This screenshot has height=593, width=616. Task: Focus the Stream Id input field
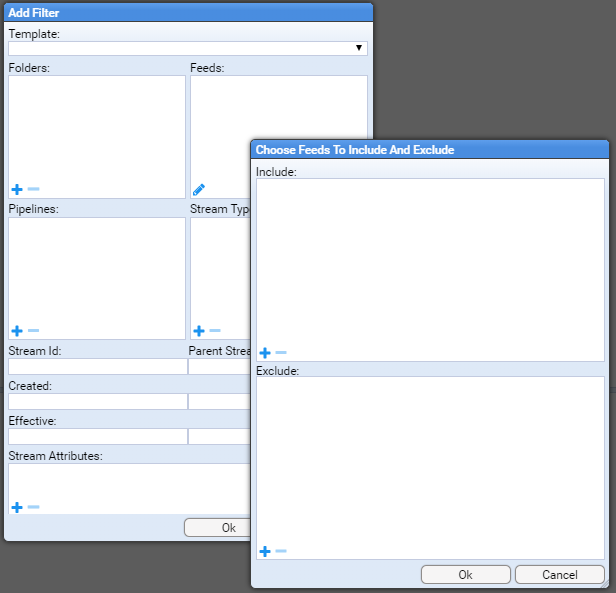[x=97, y=366]
